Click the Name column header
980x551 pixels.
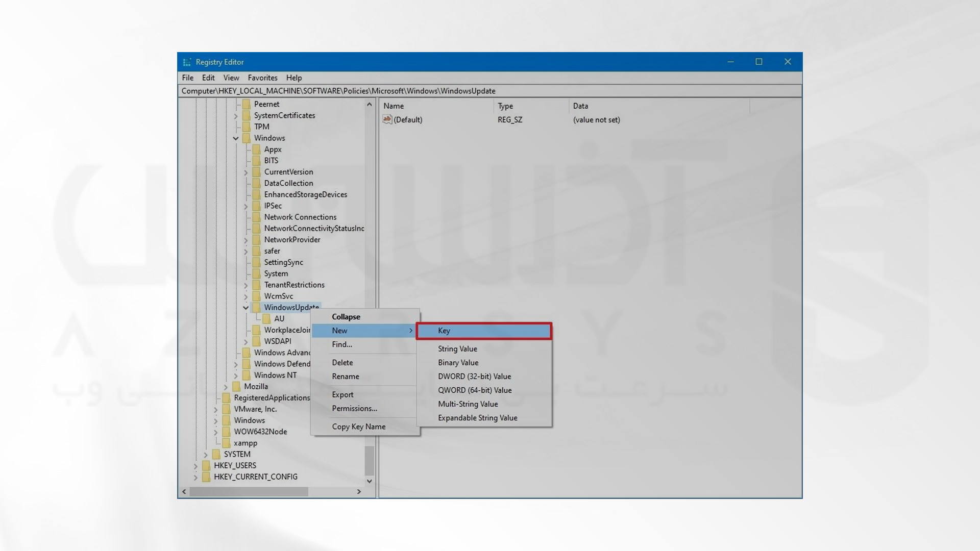coord(437,106)
